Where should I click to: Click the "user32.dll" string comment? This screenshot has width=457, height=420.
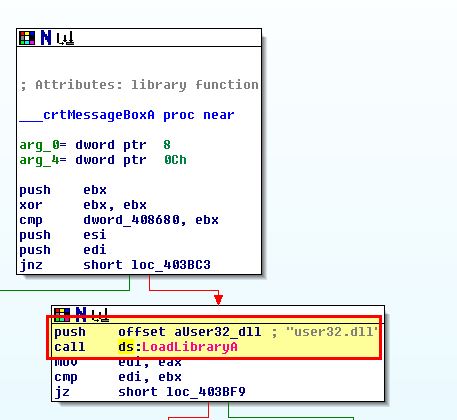coord(332,332)
